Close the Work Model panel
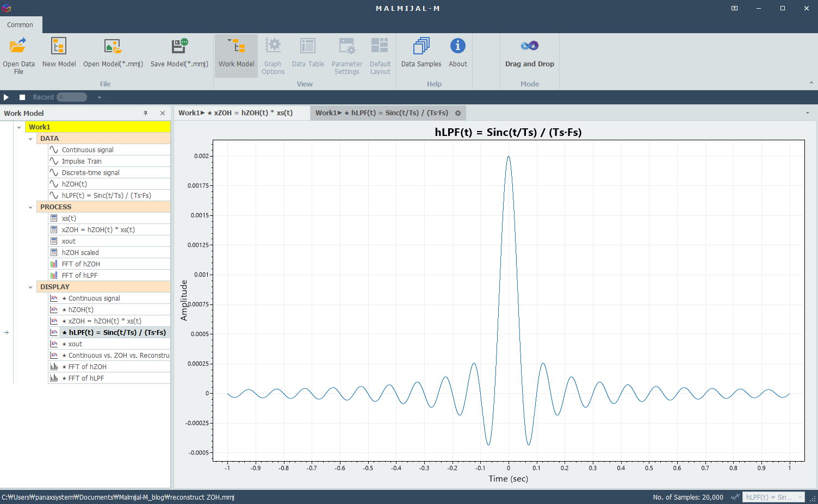 click(x=163, y=113)
